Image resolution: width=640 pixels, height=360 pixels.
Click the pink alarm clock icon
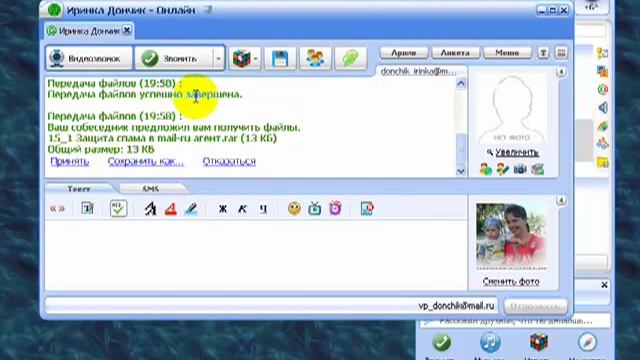[335, 209]
